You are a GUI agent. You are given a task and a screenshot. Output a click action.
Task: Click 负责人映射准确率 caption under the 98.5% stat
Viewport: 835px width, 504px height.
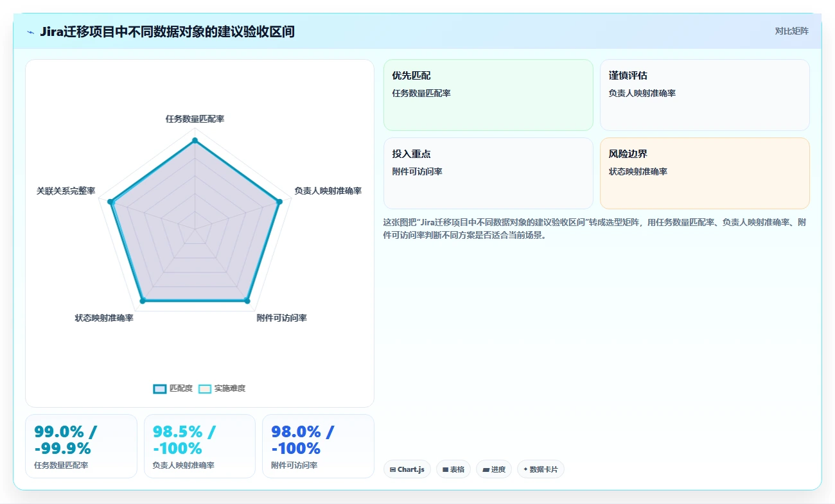pyautogui.click(x=184, y=465)
